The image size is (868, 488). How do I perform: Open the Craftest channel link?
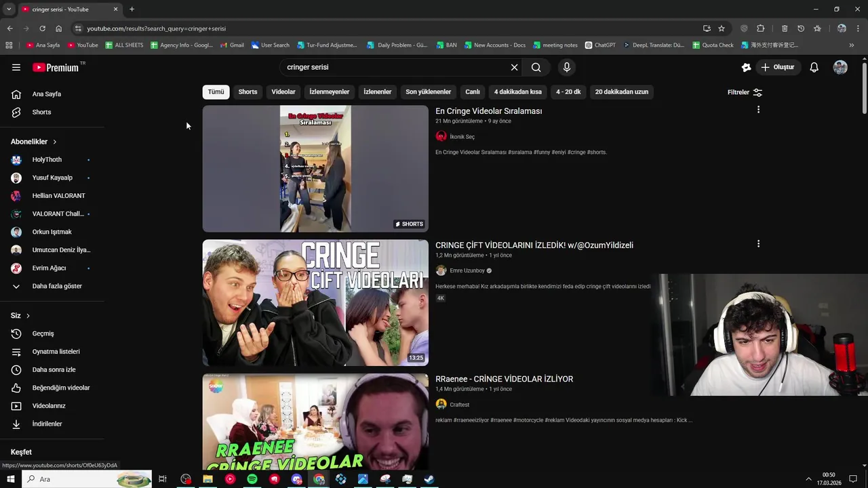click(459, 405)
